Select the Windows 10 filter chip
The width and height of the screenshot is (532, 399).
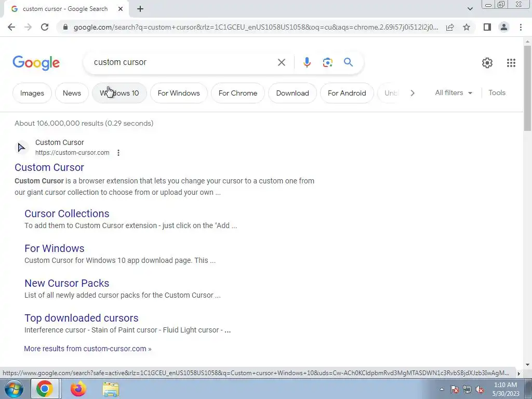tap(119, 93)
